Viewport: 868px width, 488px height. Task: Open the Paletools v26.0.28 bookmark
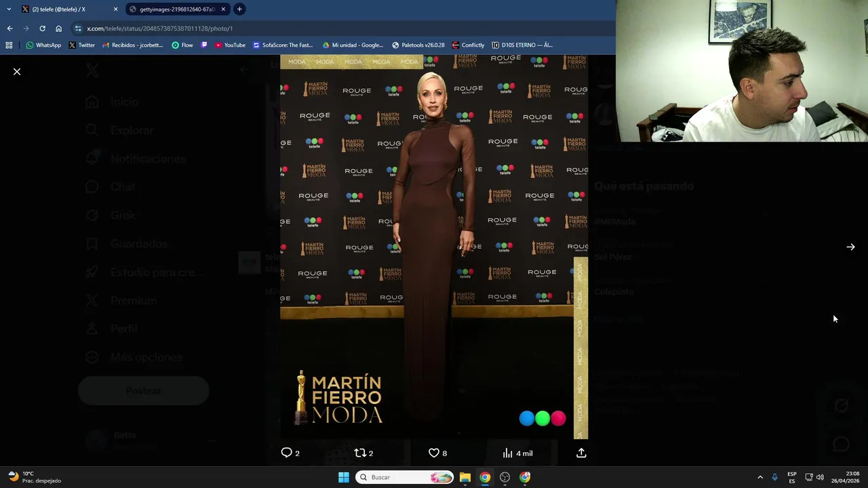418,45
